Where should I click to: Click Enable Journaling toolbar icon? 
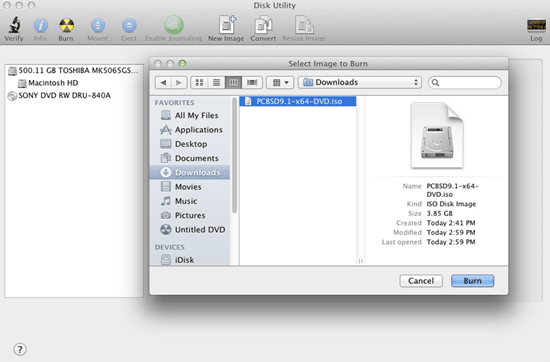pos(174,25)
